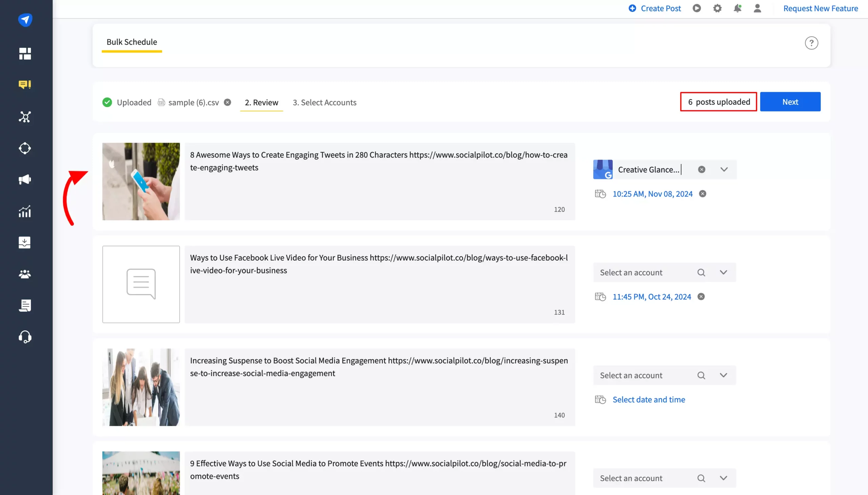
Task: Click calendar icon beside 10:25 AM date
Action: tap(600, 194)
